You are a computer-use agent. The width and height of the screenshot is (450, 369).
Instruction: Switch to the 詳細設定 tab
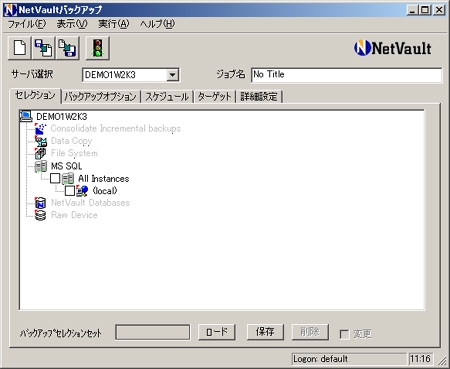pyautogui.click(x=259, y=97)
